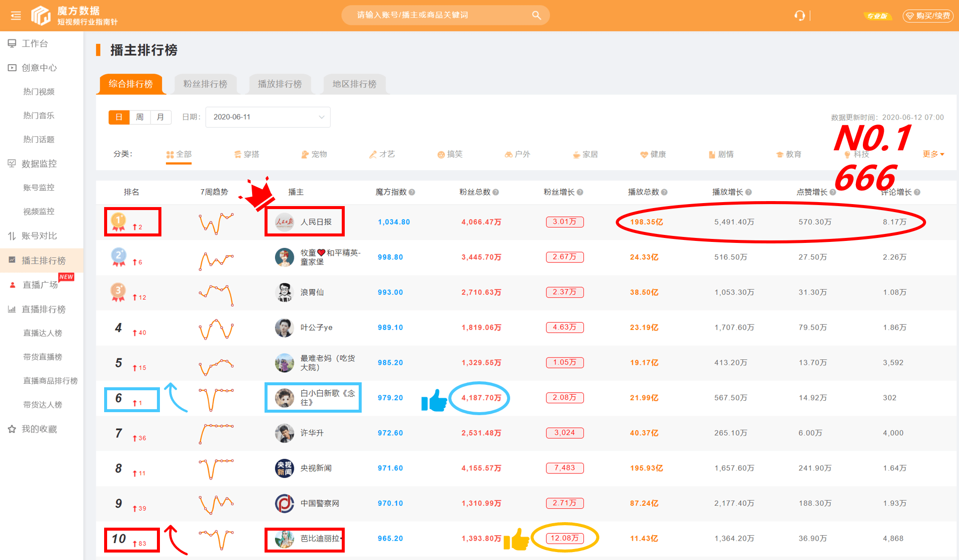Expand 更多 categories dropdown
The height and width of the screenshot is (560, 959).
[x=933, y=154]
